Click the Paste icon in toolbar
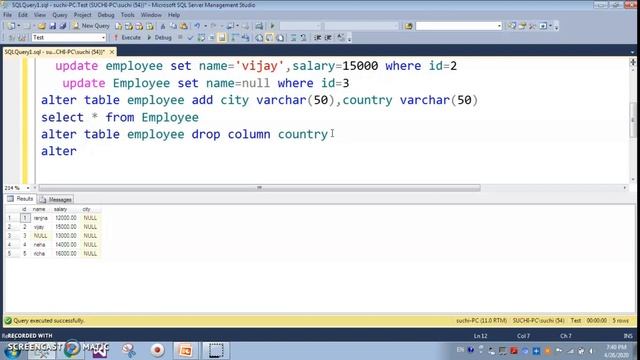This screenshot has height=360, width=640. coord(184,26)
